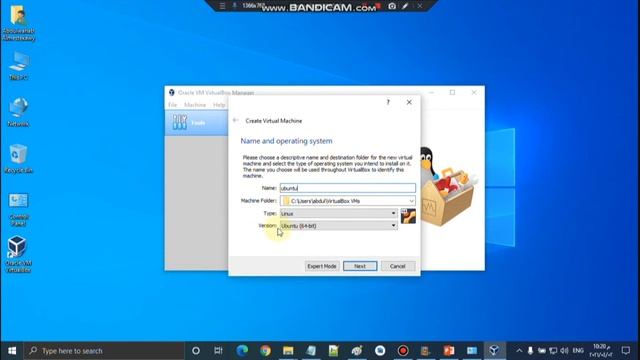Click the ENG language indicator
This screenshot has height=360, width=640.
click(578, 351)
